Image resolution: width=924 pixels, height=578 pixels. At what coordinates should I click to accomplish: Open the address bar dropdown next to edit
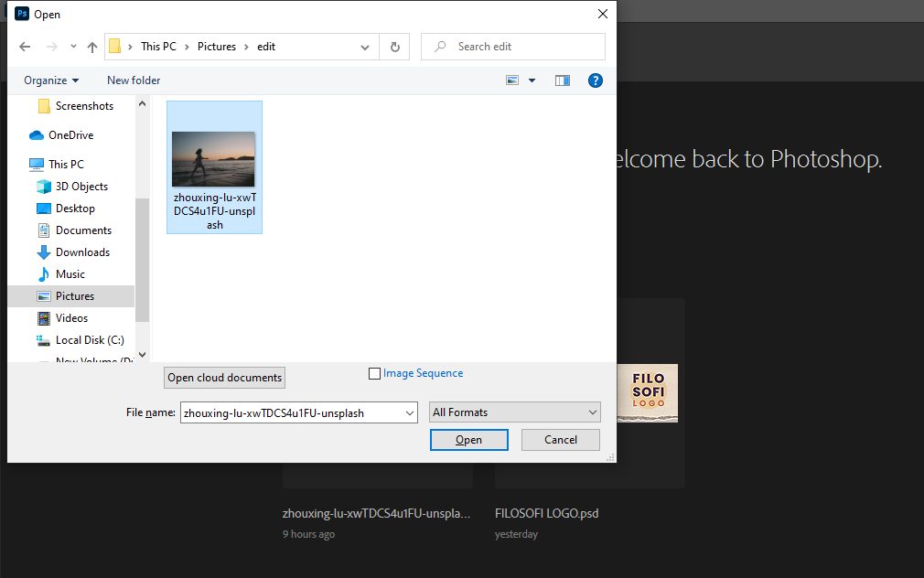pyautogui.click(x=365, y=47)
